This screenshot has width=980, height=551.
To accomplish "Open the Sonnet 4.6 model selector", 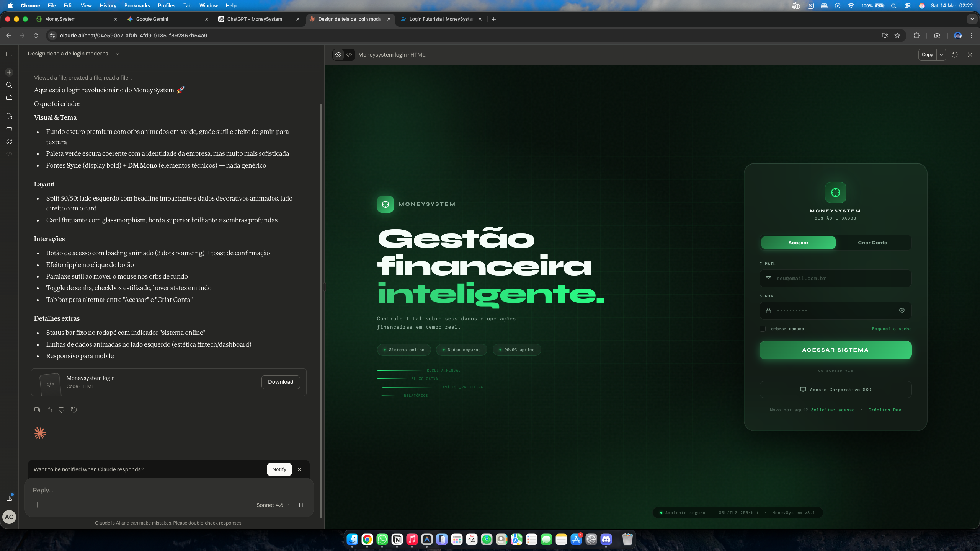I will coord(272,505).
